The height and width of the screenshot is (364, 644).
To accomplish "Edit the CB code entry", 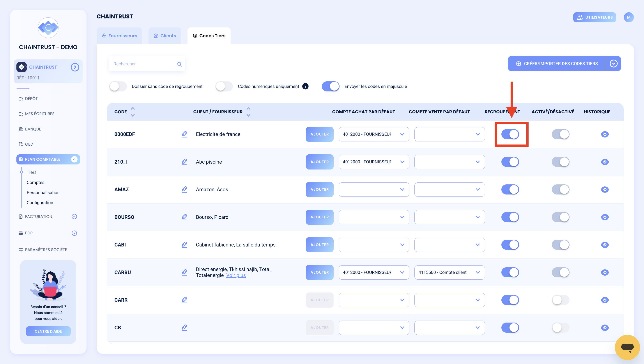I will [x=184, y=327].
